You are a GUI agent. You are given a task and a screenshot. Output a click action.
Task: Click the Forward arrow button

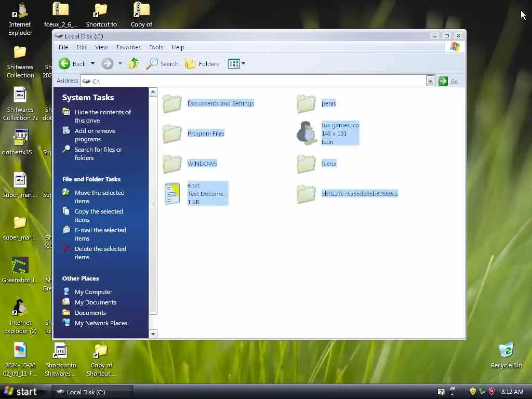[108, 63]
